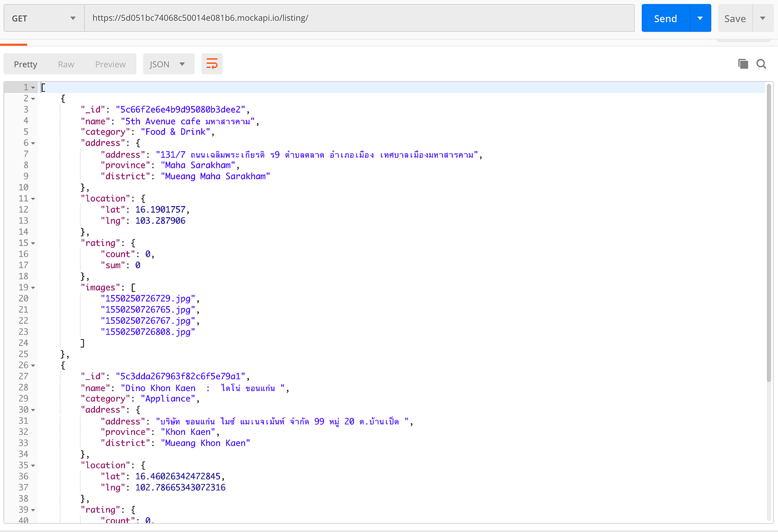Collapse the first object at line 2
The height and width of the screenshot is (532, 778).
click(x=33, y=99)
